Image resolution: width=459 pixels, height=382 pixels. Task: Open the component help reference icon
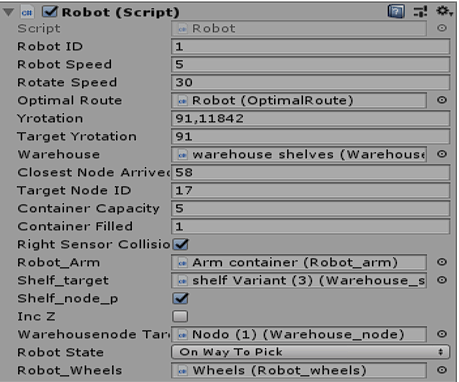[x=396, y=12]
